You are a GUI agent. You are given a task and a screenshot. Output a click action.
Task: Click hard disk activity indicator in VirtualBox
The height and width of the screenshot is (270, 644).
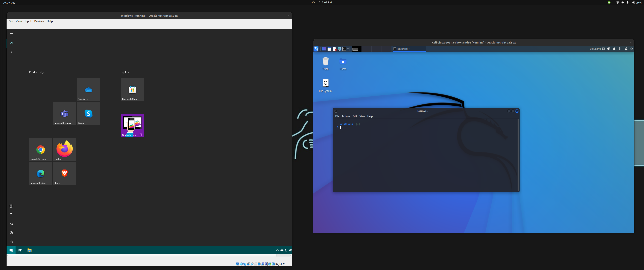(238, 264)
